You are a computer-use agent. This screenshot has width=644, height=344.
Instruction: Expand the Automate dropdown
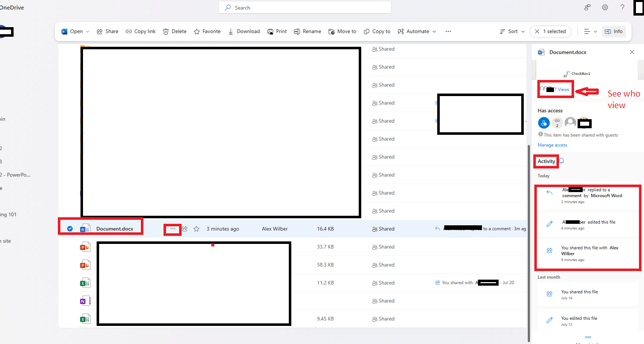pyautogui.click(x=417, y=31)
